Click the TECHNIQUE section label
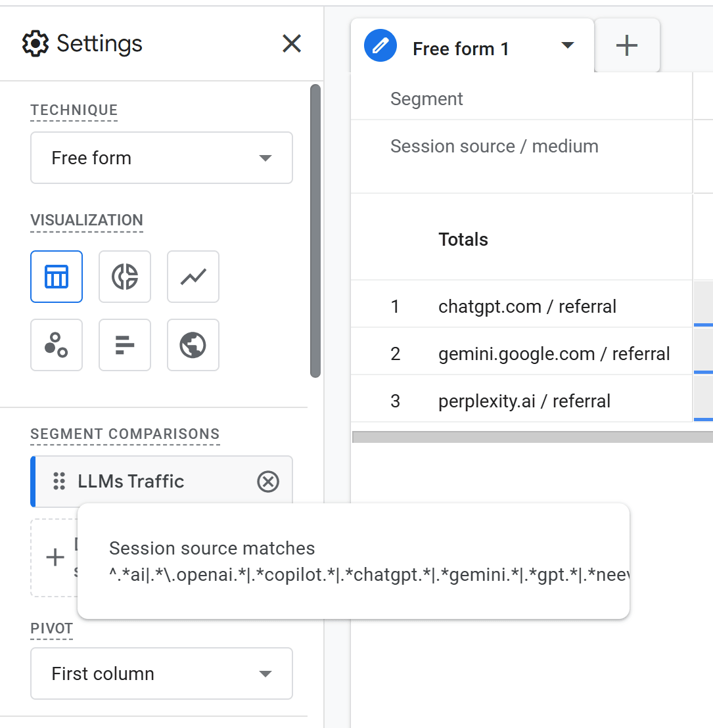Image resolution: width=713 pixels, height=728 pixels. 74,110
